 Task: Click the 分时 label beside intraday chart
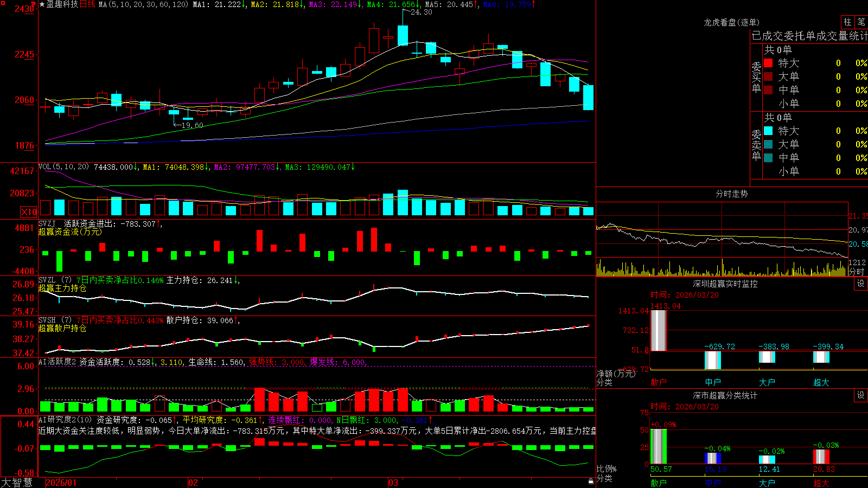pos(857,271)
